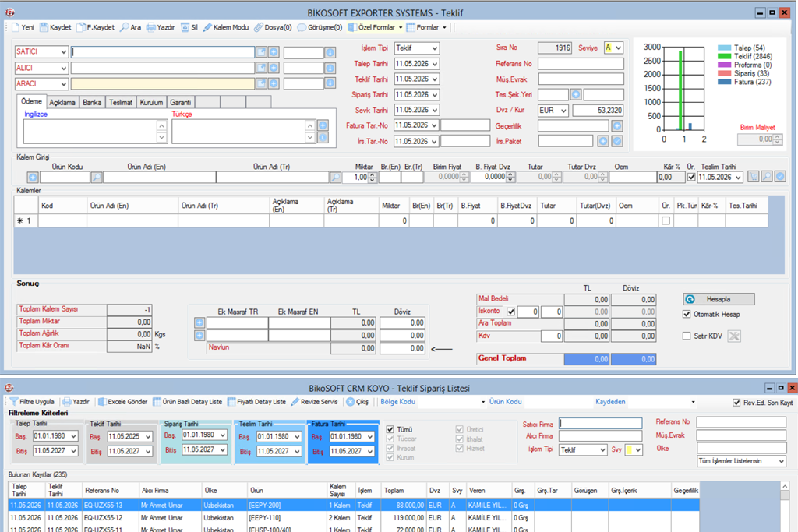This screenshot has width=798, height=532.
Task: Click Revize Servis pencil icon
Action: (x=295, y=402)
